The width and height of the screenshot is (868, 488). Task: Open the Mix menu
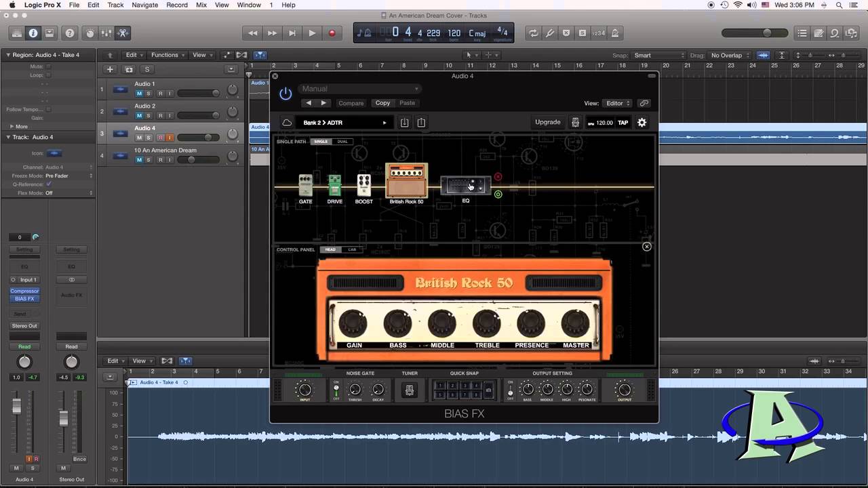click(x=201, y=5)
